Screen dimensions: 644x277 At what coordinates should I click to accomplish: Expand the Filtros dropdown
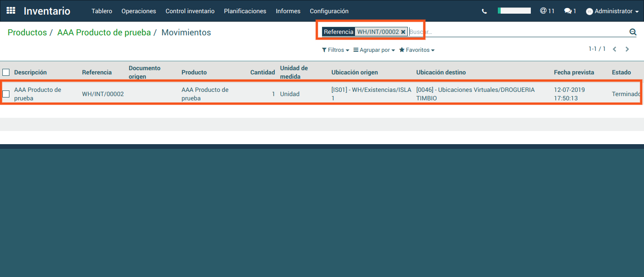pos(335,50)
